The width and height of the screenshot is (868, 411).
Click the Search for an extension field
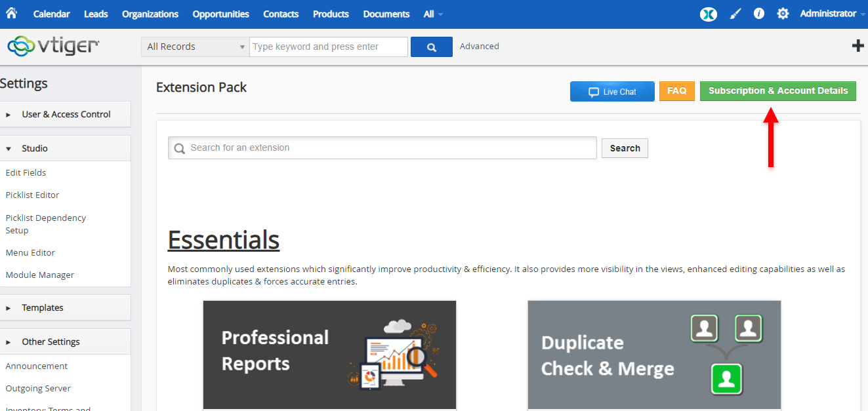pos(382,147)
